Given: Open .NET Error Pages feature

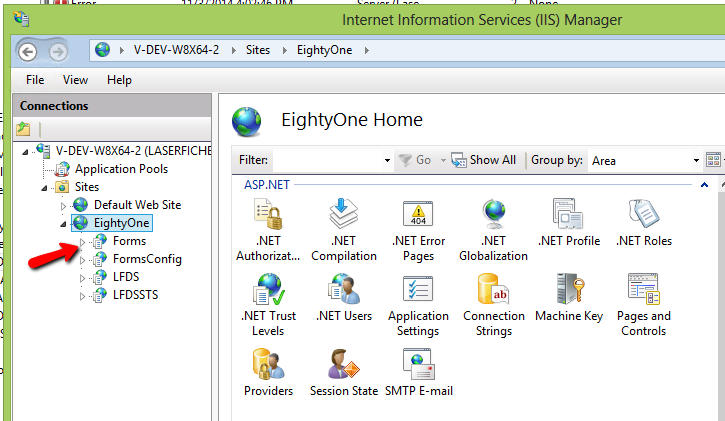Looking at the screenshot, I should (418, 230).
